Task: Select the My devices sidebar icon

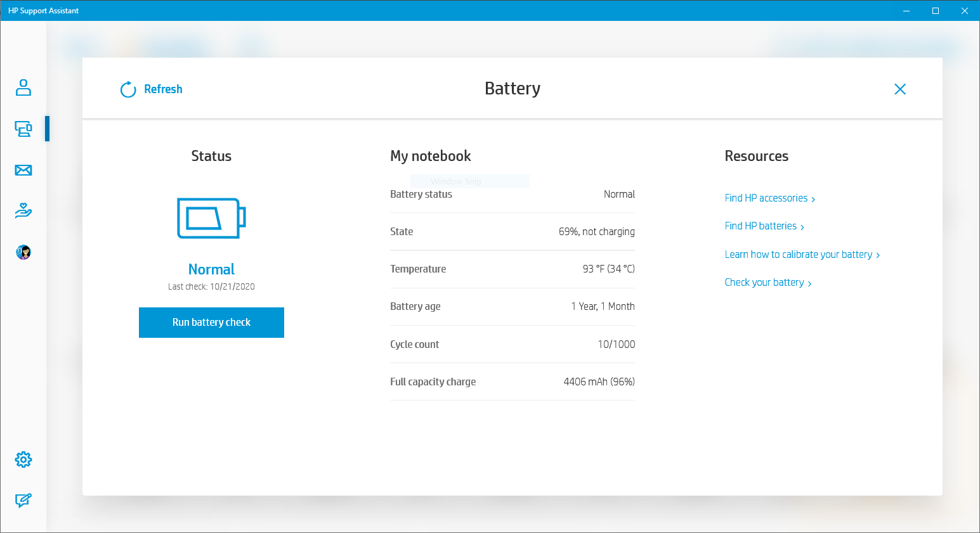Action: click(23, 129)
